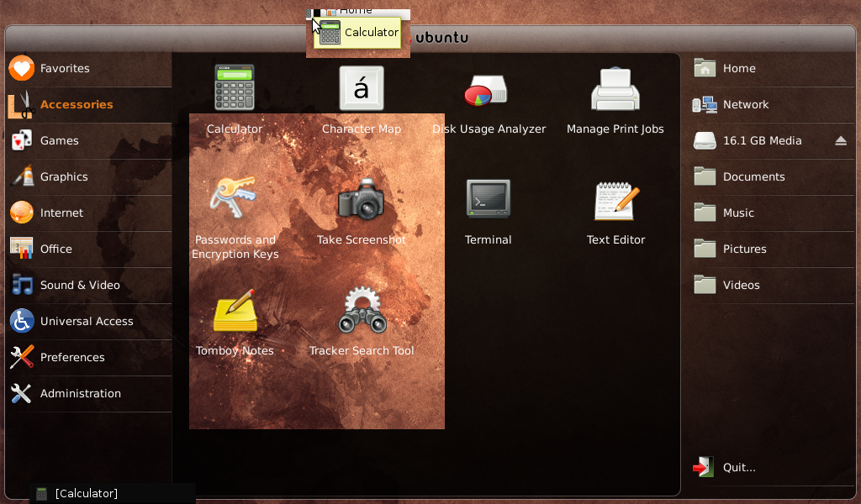Open the Network places shortcut
The height and width of the screenshot is (504, 861).
[x=745, y=104]
